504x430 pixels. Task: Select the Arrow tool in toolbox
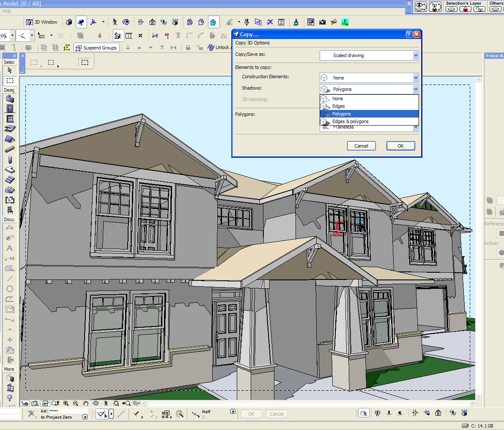(x=10, y=70)
